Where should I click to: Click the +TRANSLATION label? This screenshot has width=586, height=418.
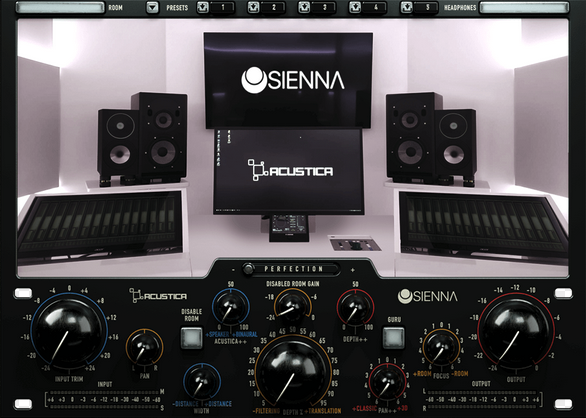(323, 411)
